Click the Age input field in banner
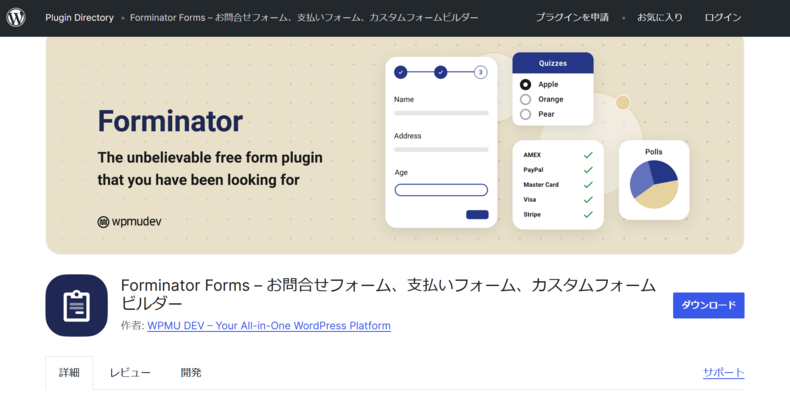 click(441, 190)
